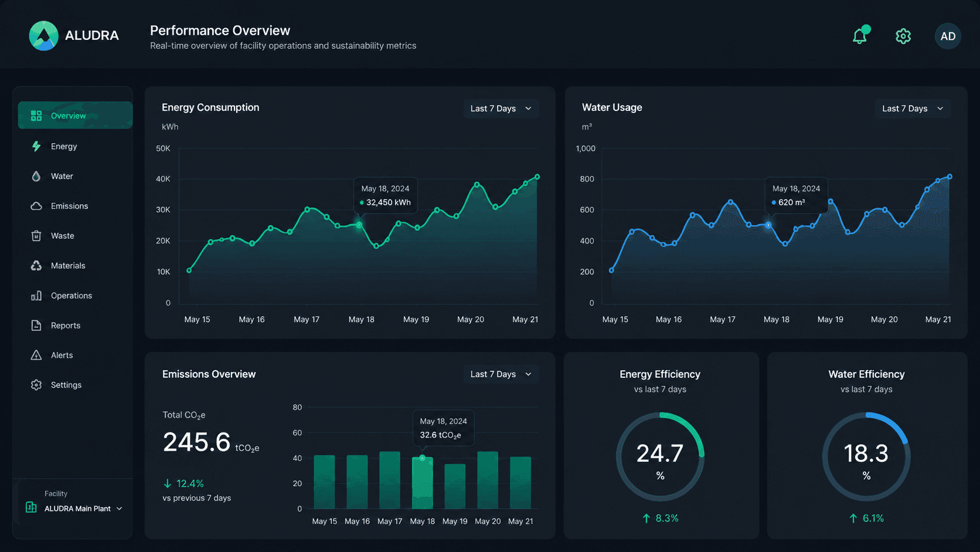Click the 245.6 total CO₂e value

(x=197, y=442)
